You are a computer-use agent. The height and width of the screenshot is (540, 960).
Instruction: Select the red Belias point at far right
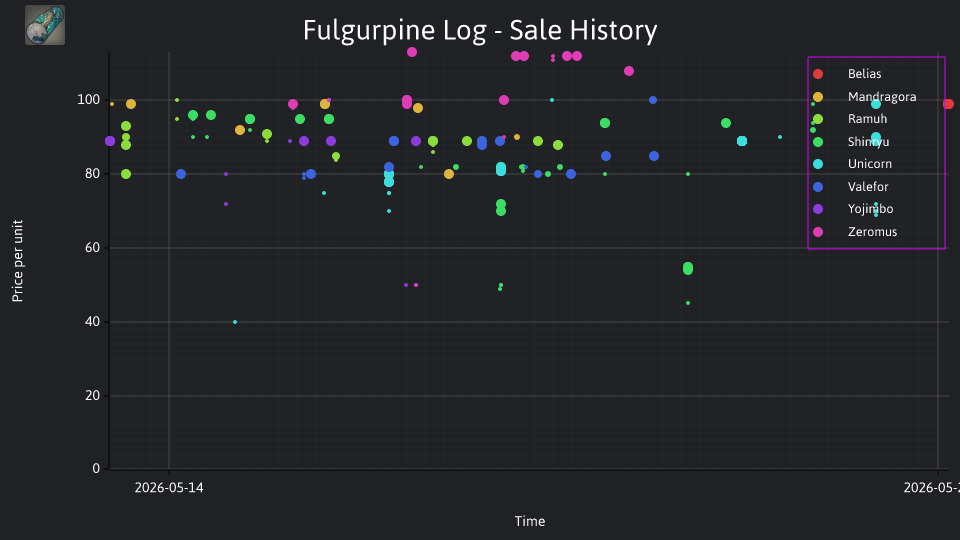pyautogui.click(x=948, y=104)
